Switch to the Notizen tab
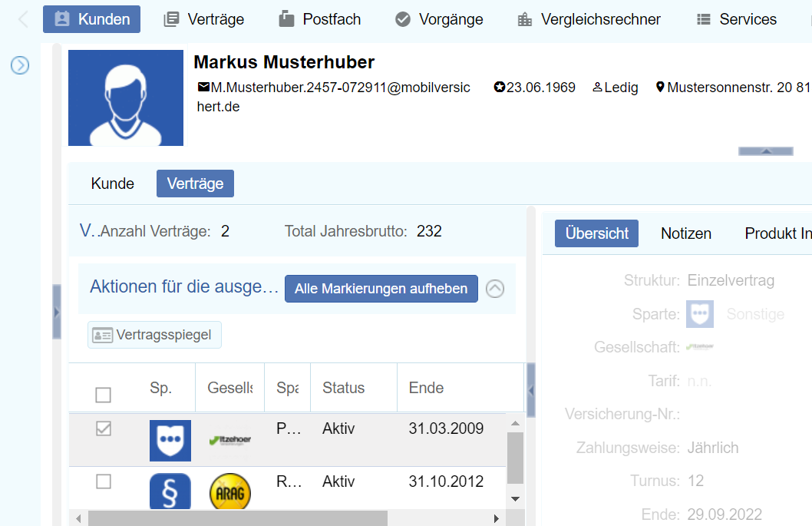The image size is (812, 526). (x=685, y=233)
